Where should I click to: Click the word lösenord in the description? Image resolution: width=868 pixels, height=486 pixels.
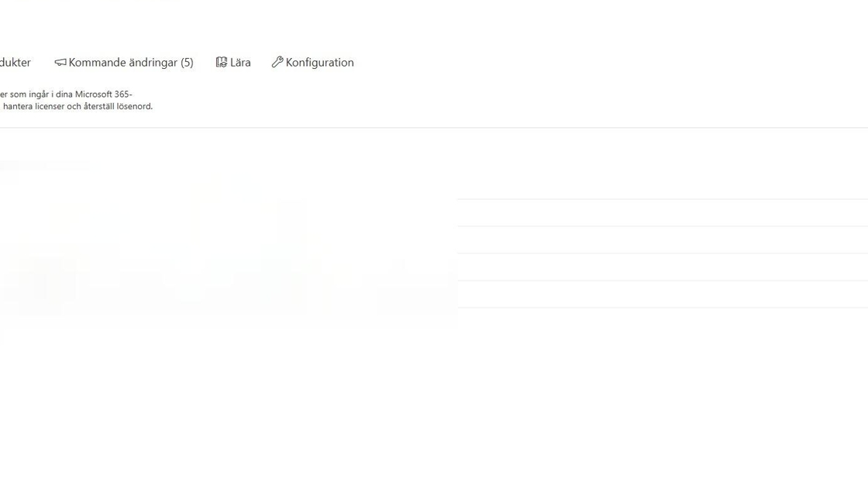135,106
